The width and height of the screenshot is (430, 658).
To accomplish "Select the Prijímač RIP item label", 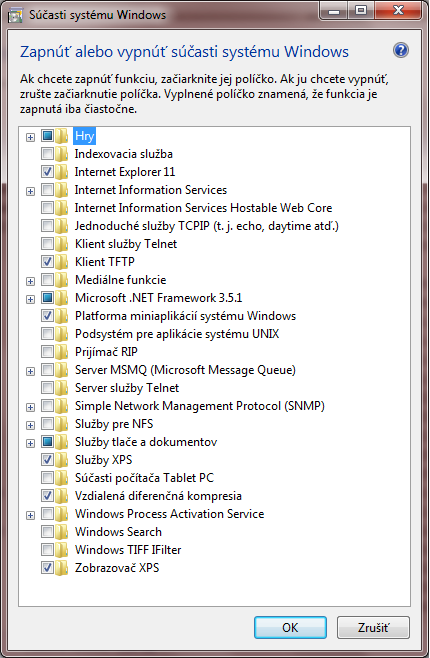I will (106, 352).
